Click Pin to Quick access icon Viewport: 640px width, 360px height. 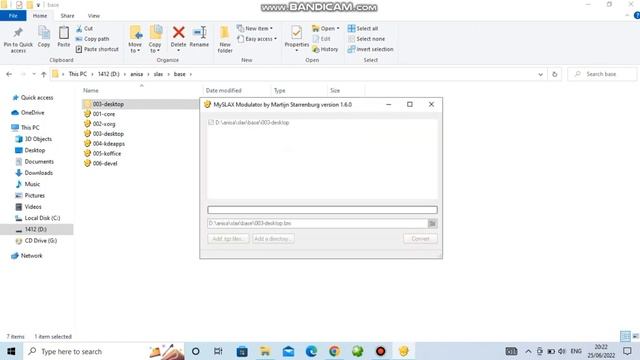coord(18,33)
